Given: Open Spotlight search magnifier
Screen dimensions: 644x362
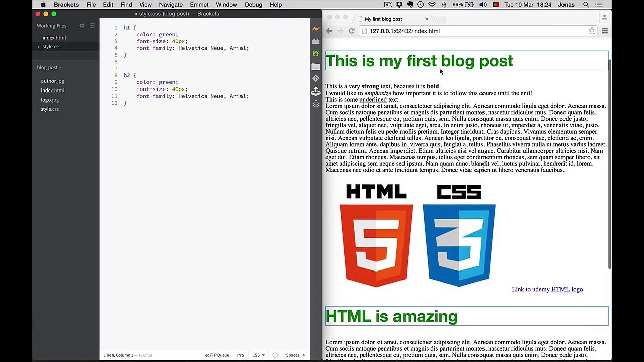Looking at the screenshot, I should (x=586, y=5).
